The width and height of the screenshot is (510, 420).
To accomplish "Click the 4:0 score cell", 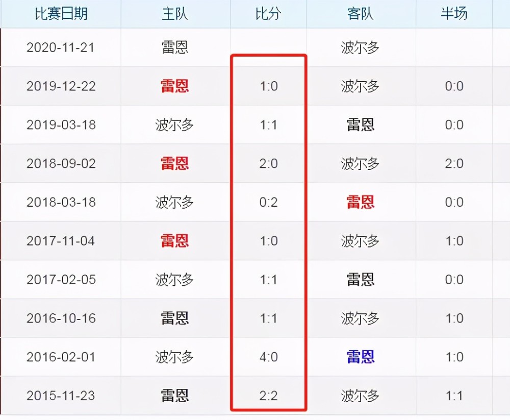I will (268, 357).
